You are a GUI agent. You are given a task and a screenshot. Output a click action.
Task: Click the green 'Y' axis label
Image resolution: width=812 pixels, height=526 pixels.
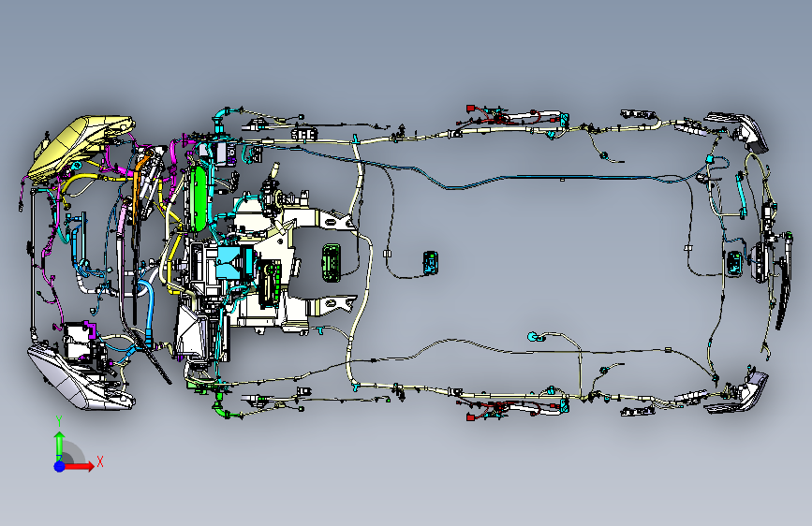point(59,421)
